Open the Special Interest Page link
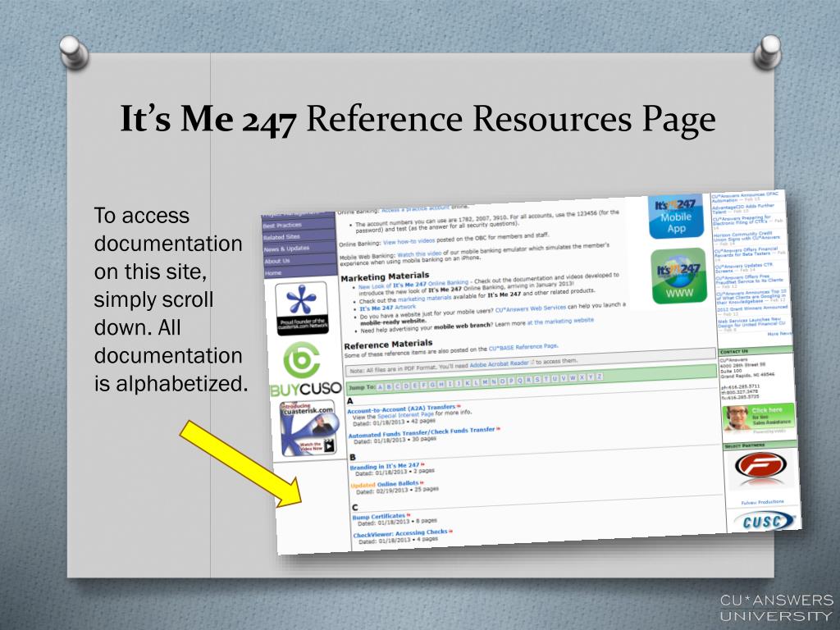 405,415
